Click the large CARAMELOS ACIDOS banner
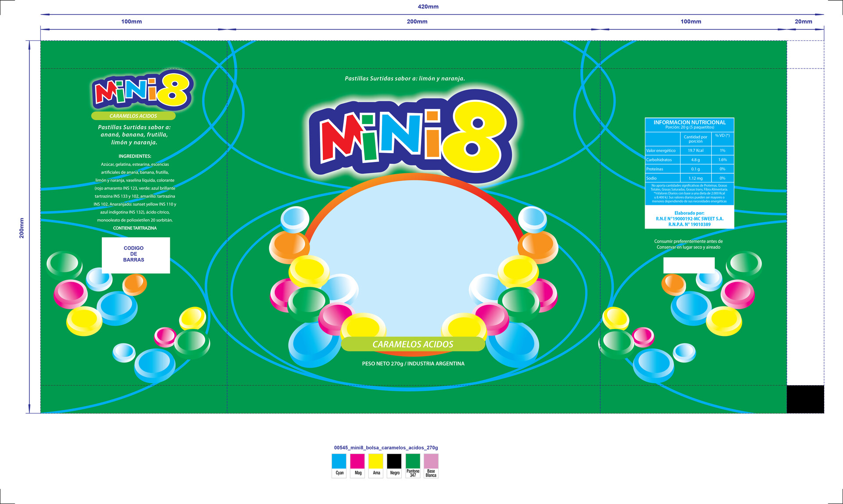Screen dimensions: 843x504 pyautogui.click(x=413, y=344)
